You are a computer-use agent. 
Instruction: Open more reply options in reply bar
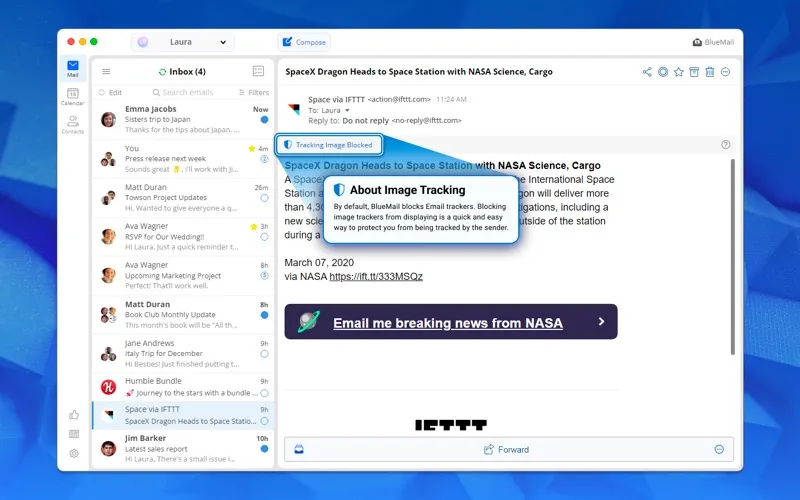[719, 449]
